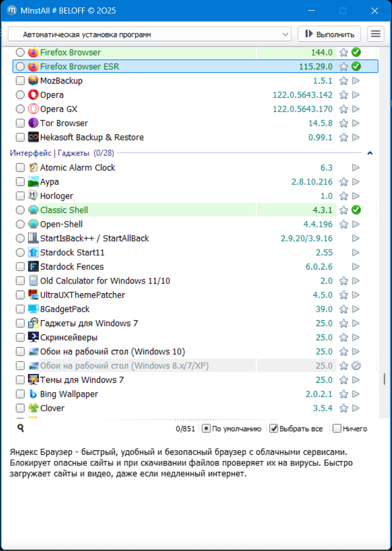Click the star icon next to Opera
This screenshot has width=392, height=551.
(x=343, y=95)
